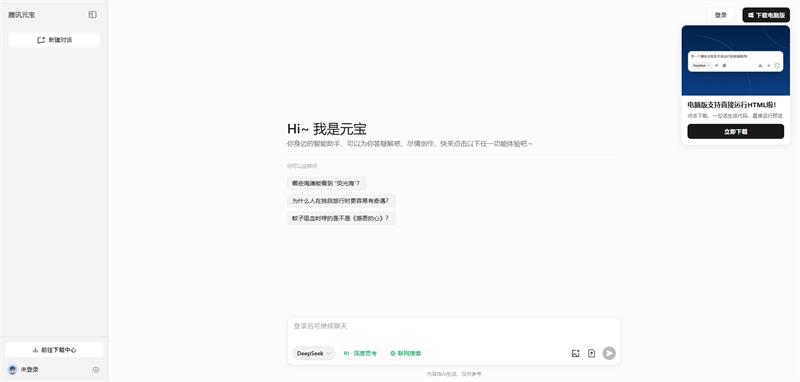
Task: Click the 登录 login button
Action: click(721, 15)
